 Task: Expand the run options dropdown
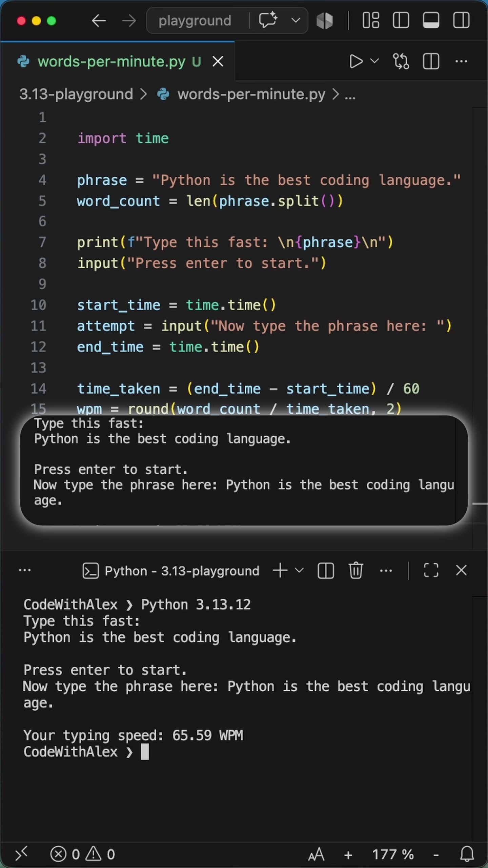tap(374, 61)
